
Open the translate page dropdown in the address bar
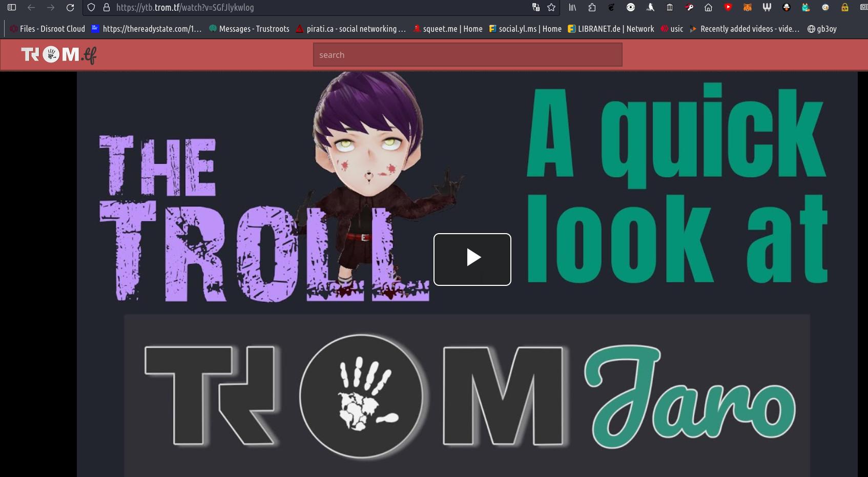536,8
